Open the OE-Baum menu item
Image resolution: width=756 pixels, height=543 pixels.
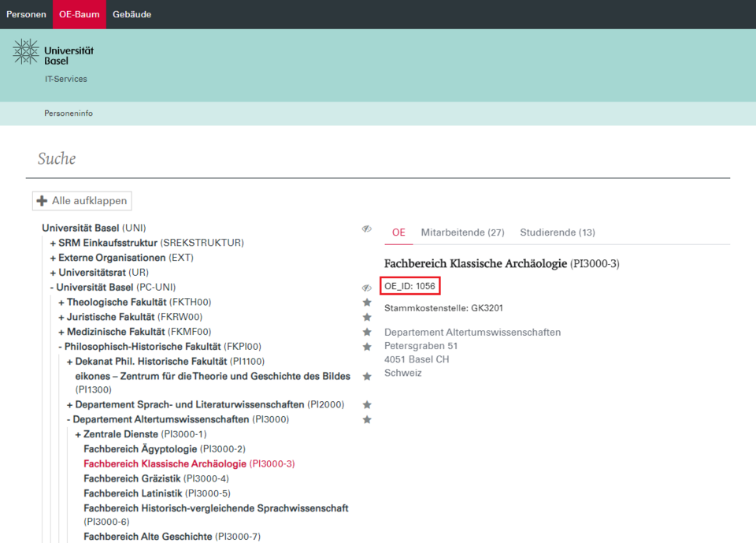point(80,14)
